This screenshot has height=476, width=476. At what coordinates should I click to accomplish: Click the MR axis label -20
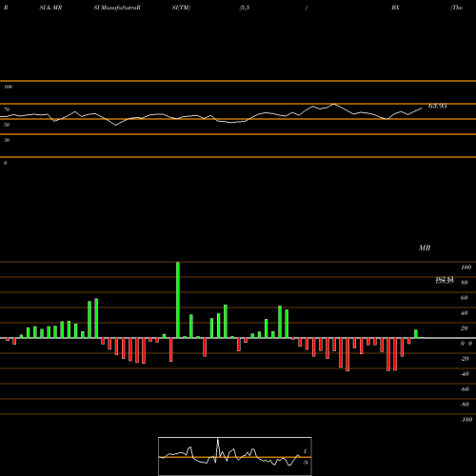[465, 359]
